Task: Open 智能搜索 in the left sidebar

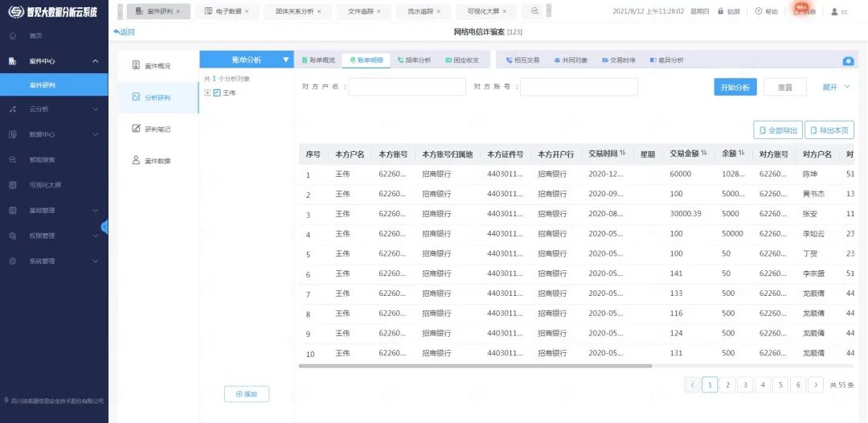Action: [42, 159]
